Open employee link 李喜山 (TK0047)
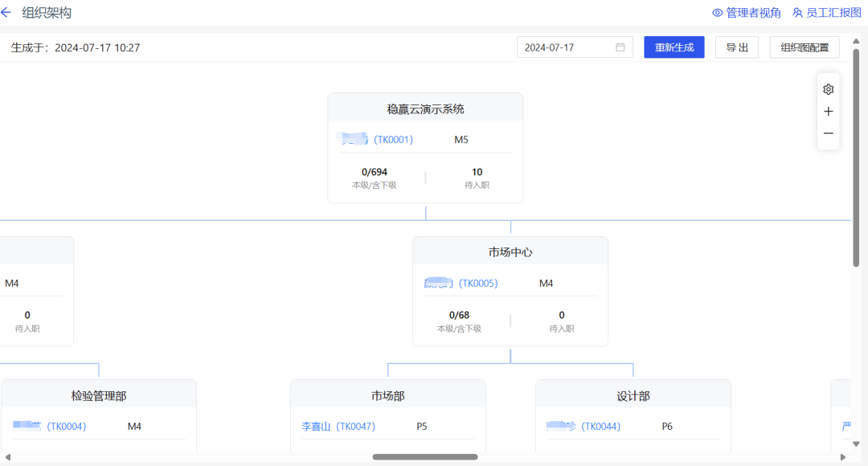This screenshot has width=868, height=466. click(x=338, y=427)
